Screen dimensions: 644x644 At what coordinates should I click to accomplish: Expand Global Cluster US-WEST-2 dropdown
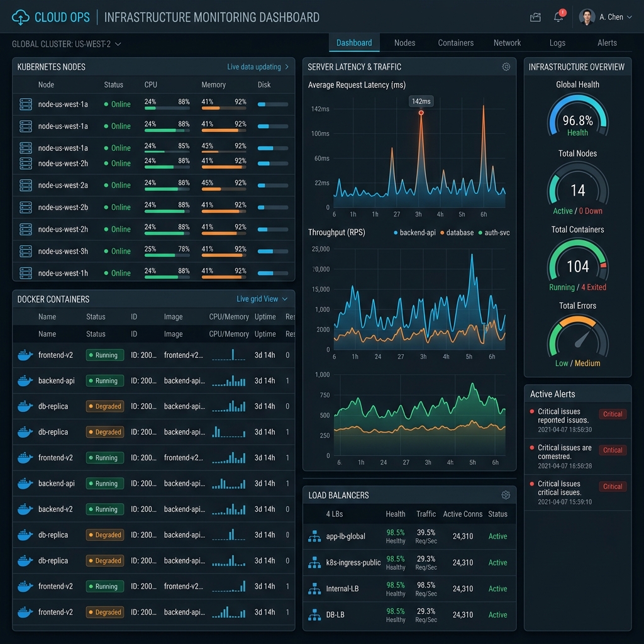pos(66,44)
